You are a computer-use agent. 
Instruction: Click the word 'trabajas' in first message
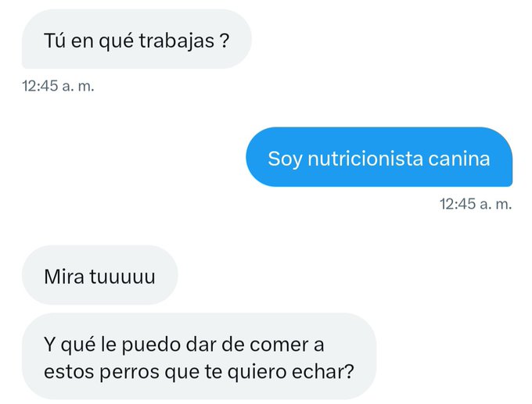tap(177, 41)
